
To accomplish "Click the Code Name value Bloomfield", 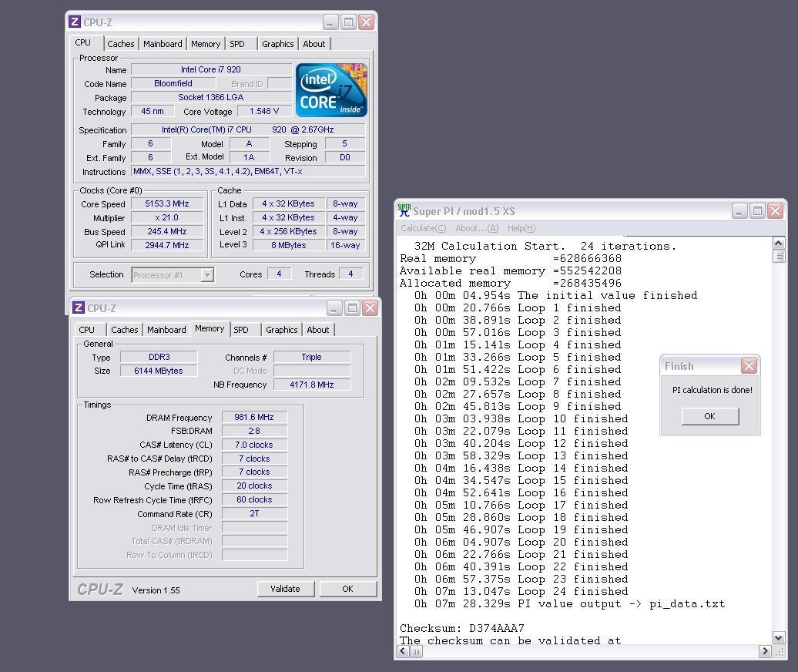I will 173,83.
